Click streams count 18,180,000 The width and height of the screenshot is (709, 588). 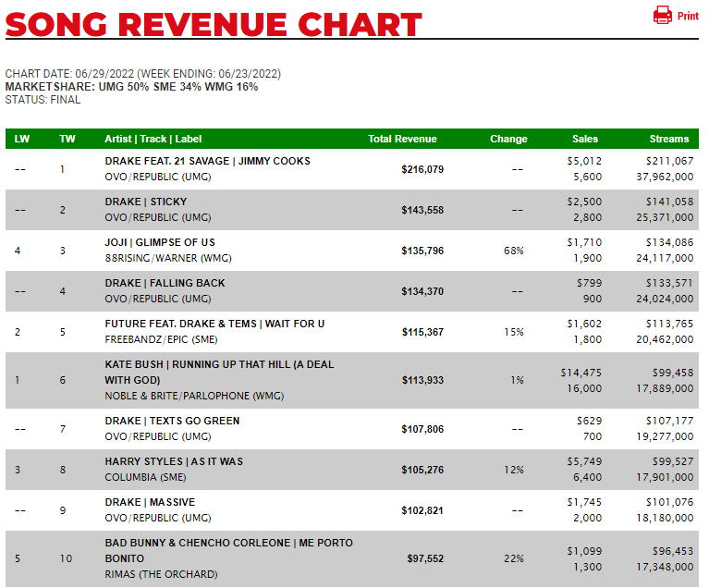click(665, 518)
